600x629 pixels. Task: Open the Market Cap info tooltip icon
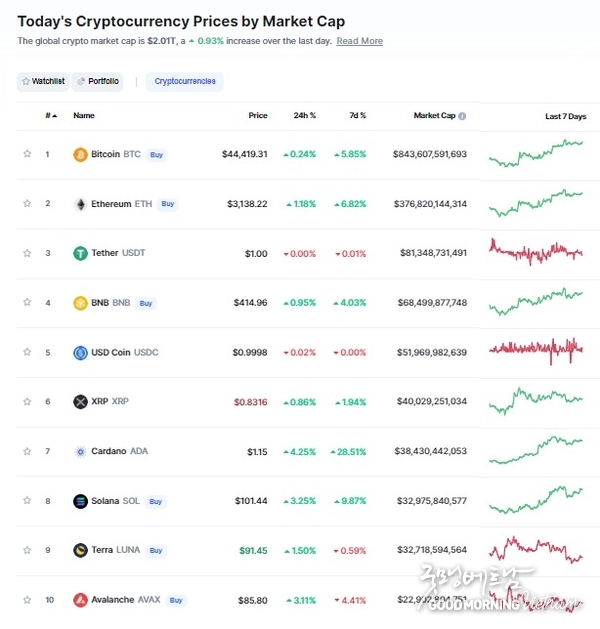pos(462,116)
